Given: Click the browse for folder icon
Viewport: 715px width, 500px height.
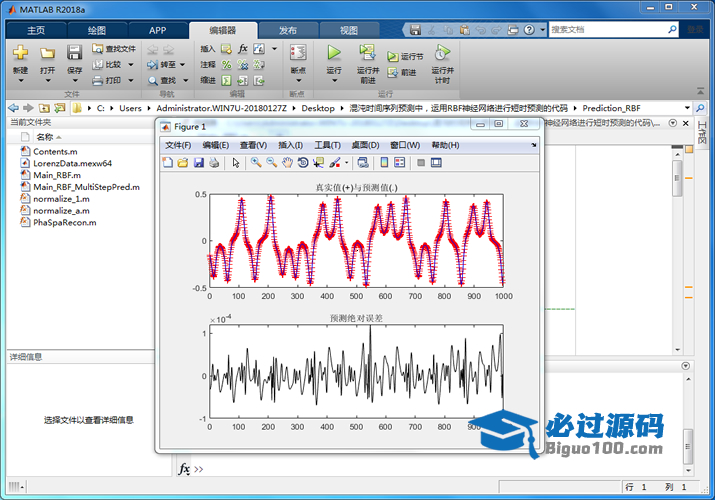Looking at the screenshot, I should [x=59, y=108].
